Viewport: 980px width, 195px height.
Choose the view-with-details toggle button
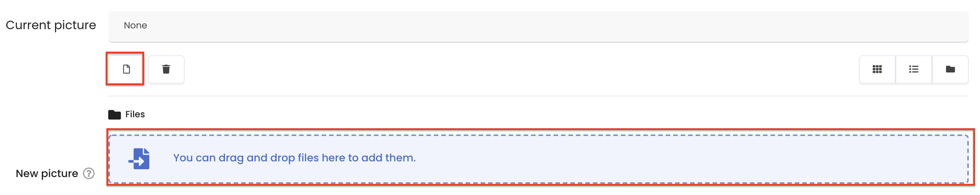tap(913, 69)
